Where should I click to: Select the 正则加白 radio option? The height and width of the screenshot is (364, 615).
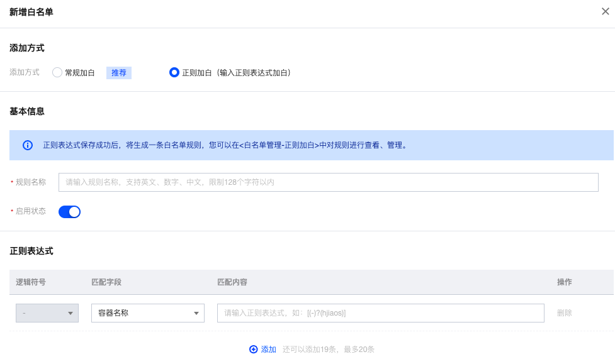coord(174,72)
